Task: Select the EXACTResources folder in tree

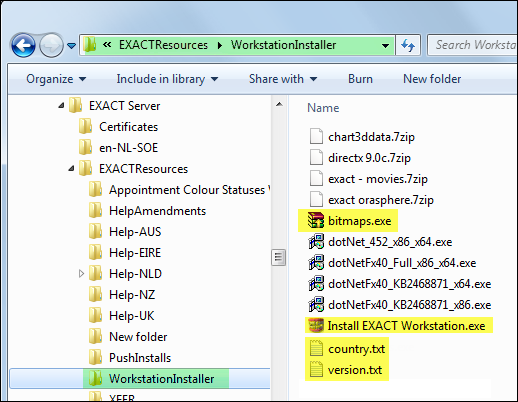Action: click(143, 169)
